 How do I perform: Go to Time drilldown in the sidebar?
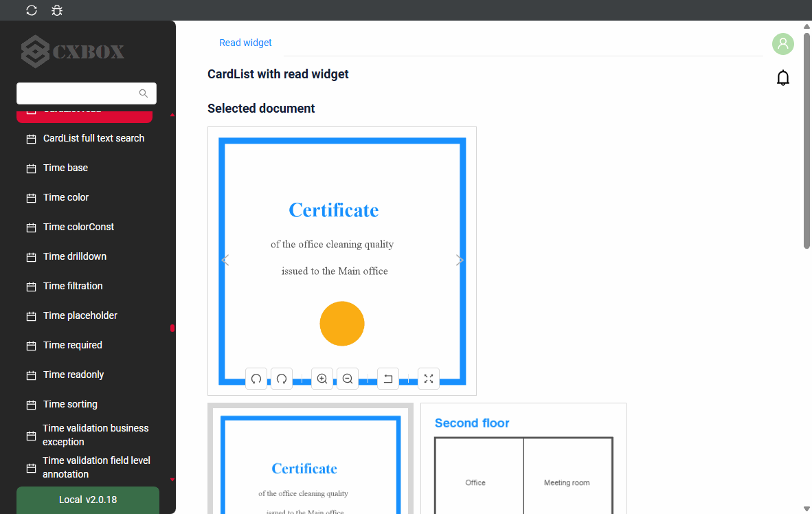click(86, 256)
